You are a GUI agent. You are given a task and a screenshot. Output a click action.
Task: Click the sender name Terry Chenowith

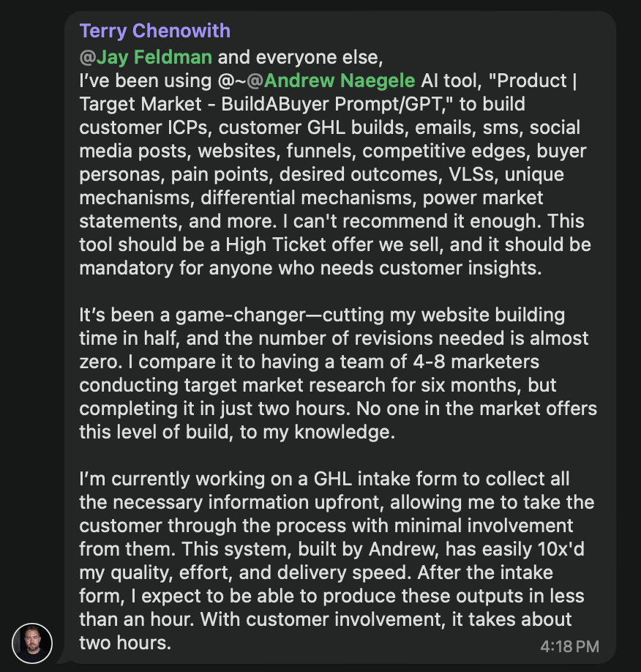tap(154, 31)
